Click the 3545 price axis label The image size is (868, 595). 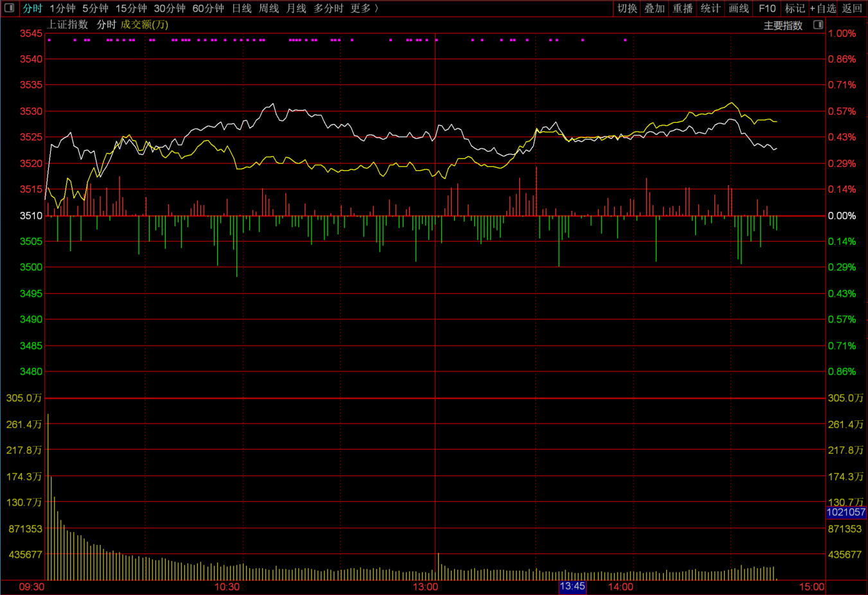[x=31, y=33]
